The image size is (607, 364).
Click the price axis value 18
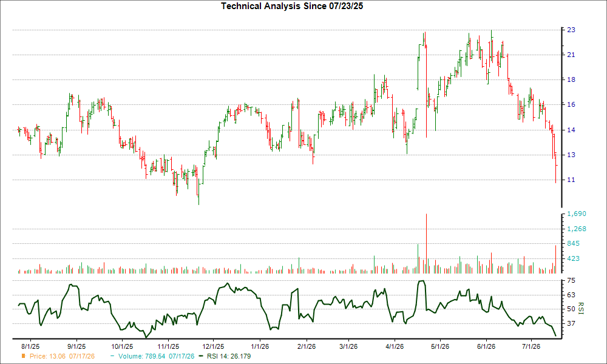pos(571,79)
